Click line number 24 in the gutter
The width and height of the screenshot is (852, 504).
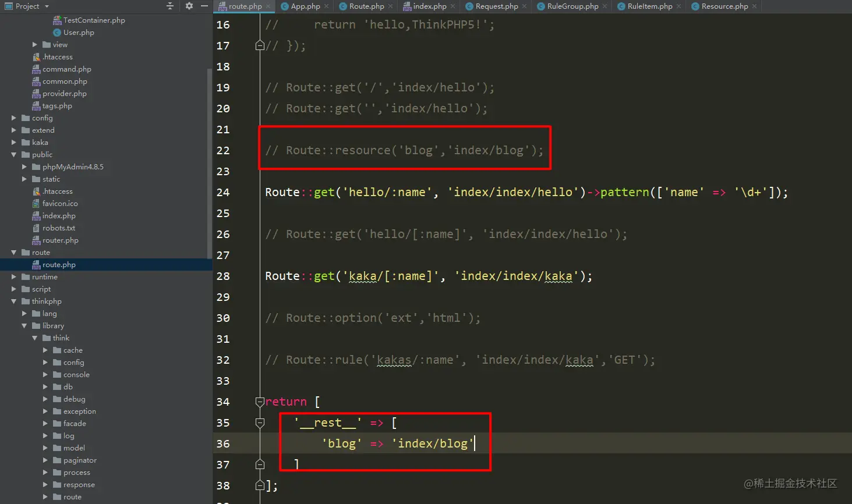pos(223,193)
